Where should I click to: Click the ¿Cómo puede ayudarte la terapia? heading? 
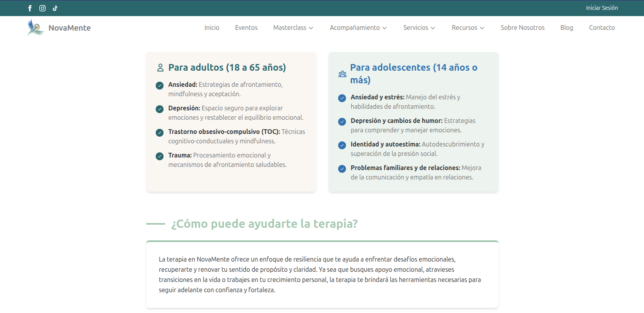click(264, 224)
